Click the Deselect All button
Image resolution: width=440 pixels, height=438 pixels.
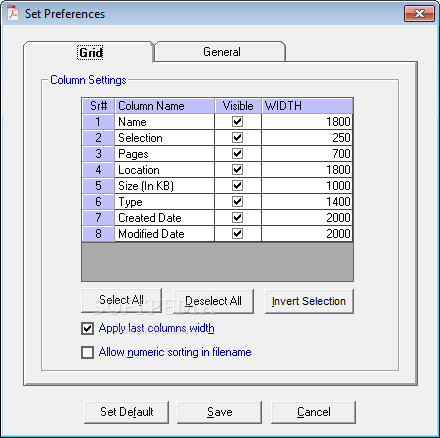pos(213,301)
